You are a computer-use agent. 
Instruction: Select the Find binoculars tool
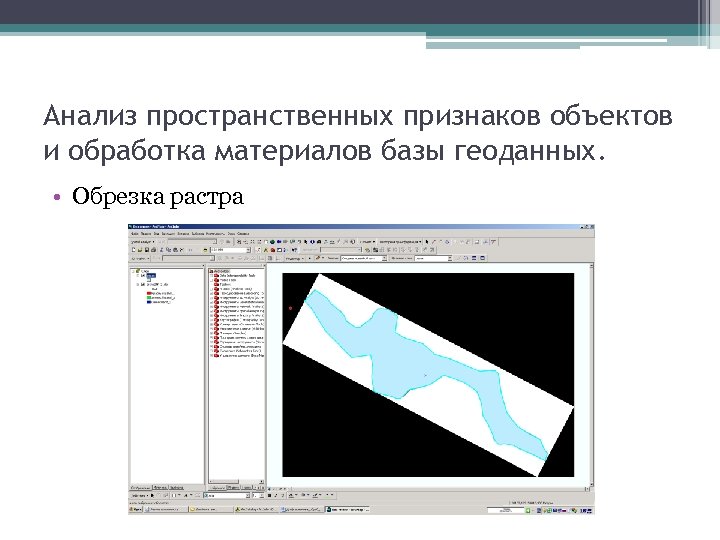click(319, 242)
